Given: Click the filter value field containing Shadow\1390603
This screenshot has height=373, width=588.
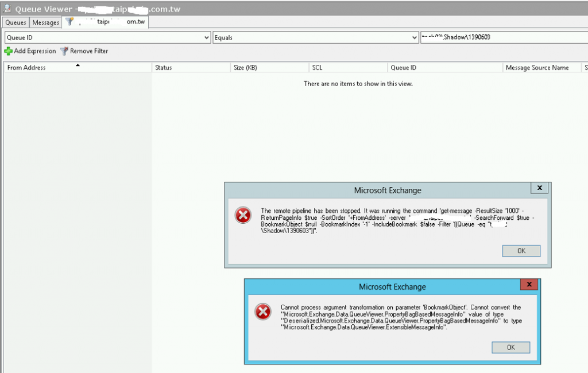Looking at the screenshot, I should 504,37.
